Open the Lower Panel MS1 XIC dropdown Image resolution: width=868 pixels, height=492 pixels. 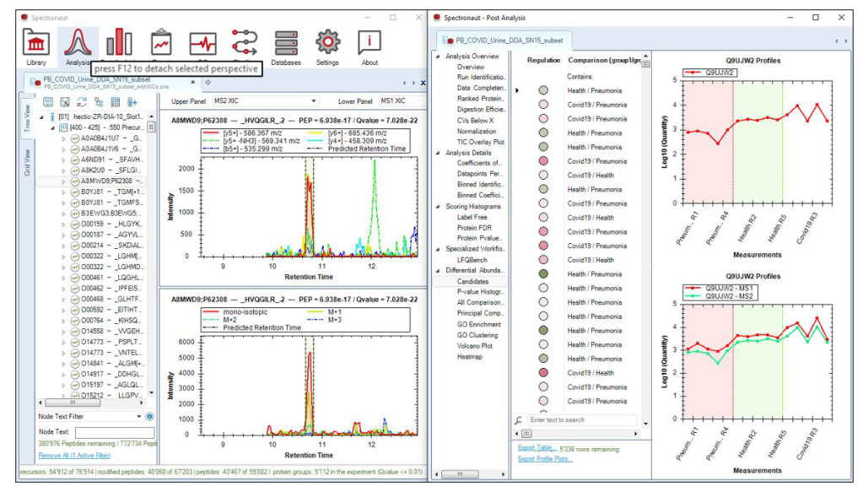point(402,100)
